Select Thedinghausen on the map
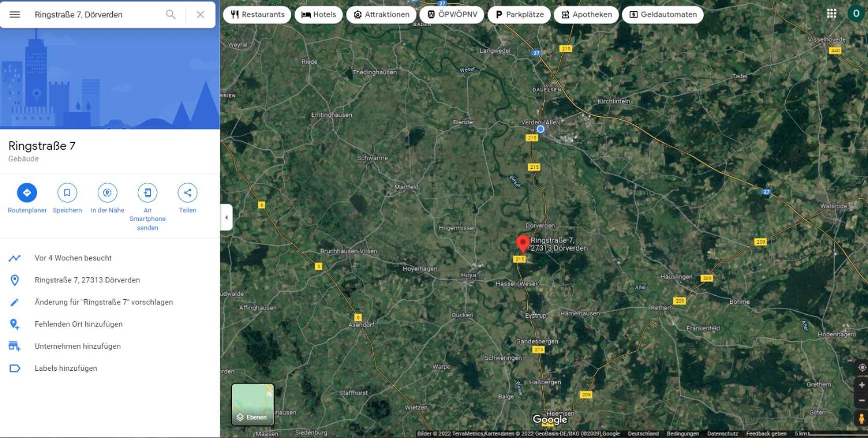Viewport: 868px width, 438px height. (374, 72)
